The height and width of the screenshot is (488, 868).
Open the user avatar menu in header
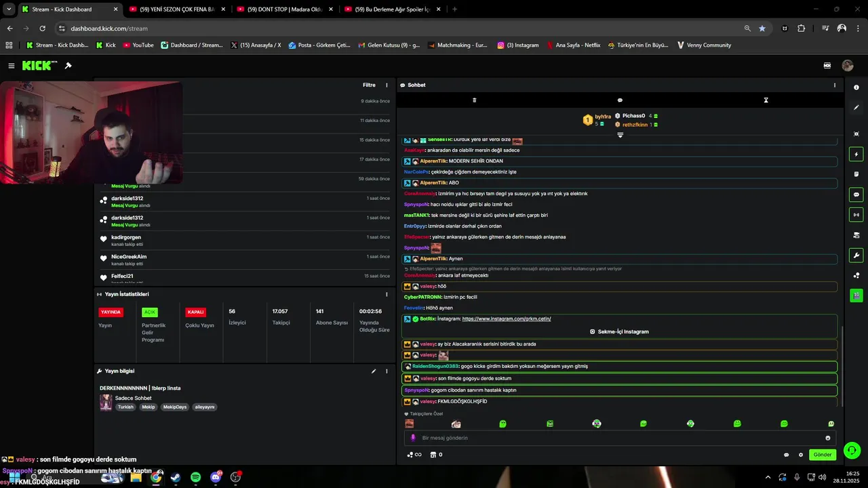point(848,66)
